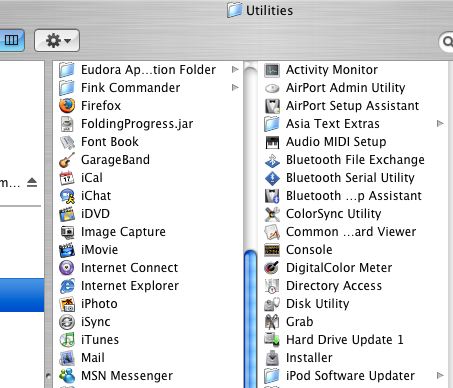Select the DigitalColor Meter icon
Image resolution: width=453 pixels, height=388 pixels.
[272, 268]
